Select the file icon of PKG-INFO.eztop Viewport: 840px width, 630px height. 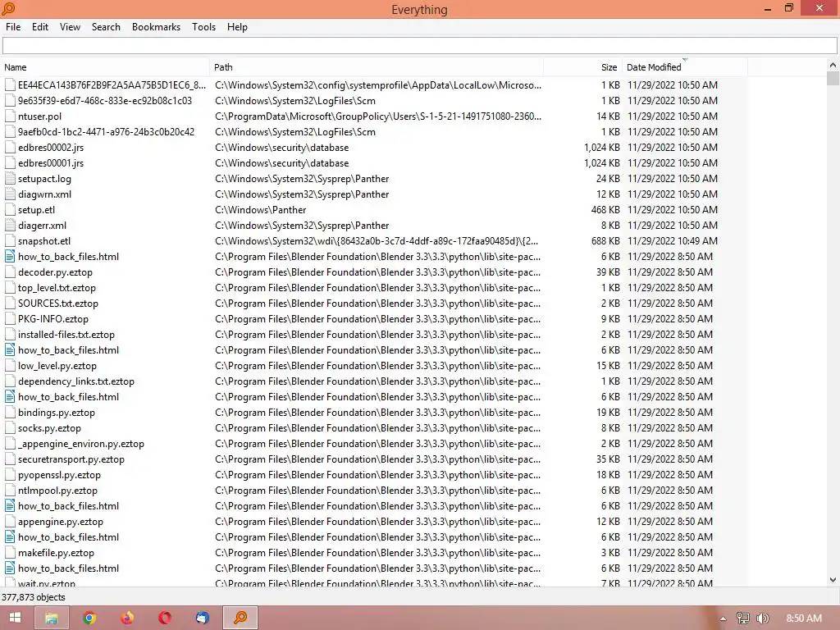(10, 319)
